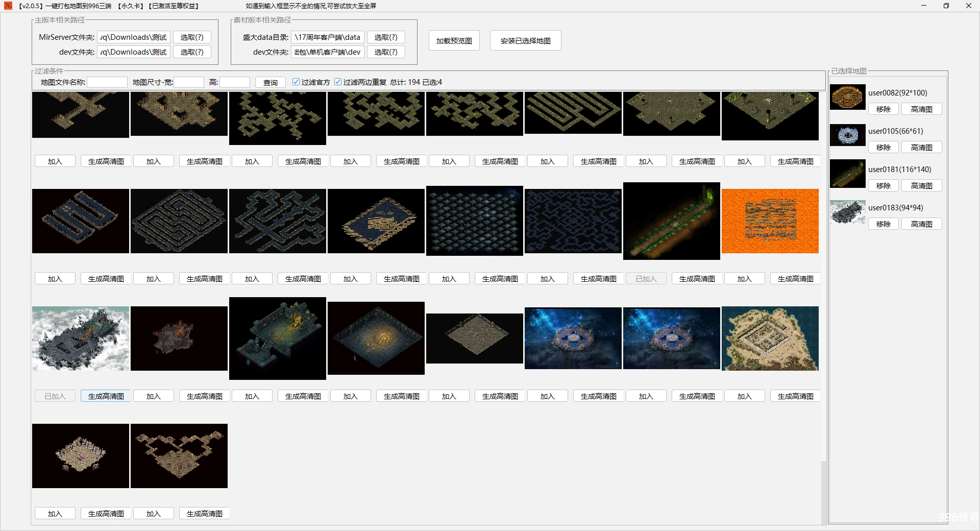Click user0105 thumbnail in 已选择地图 panel

848,135
